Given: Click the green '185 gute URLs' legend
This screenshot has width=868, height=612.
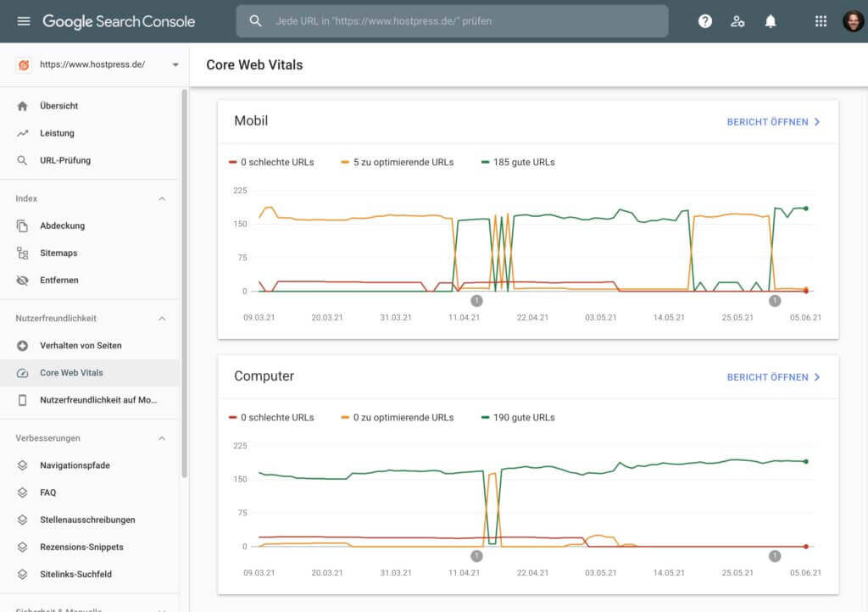Looking at the screenshot, I should (518, 162).
